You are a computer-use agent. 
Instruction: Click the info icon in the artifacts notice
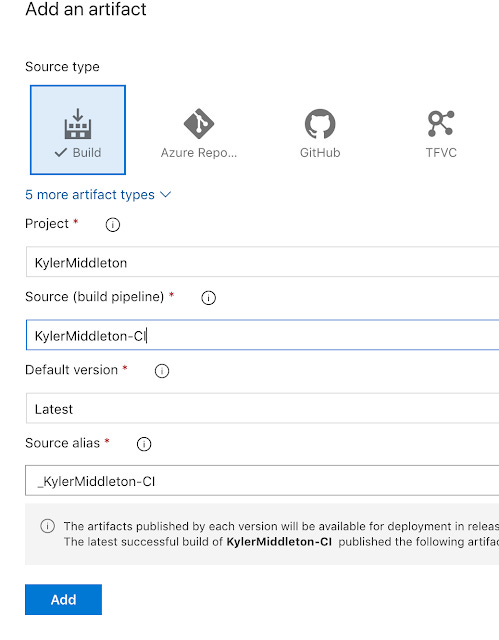[x=47, y=526]
